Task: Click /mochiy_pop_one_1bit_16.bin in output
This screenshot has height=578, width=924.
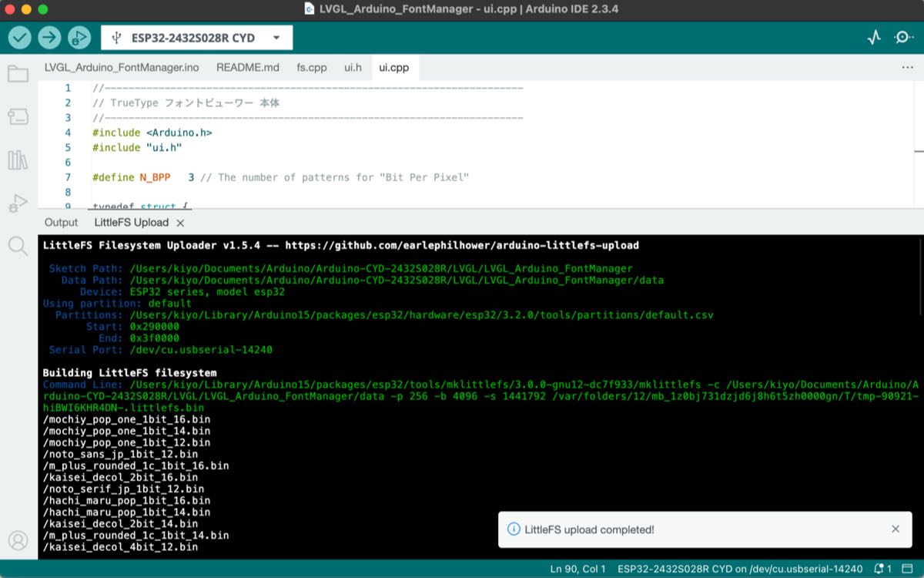Action: 126,419
